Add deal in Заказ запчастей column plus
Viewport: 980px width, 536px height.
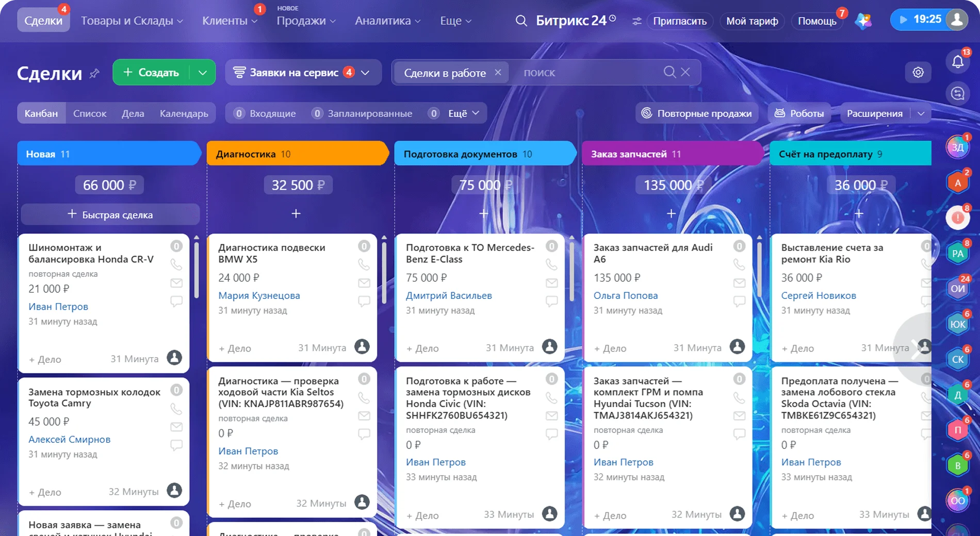[x=671, y=213]
